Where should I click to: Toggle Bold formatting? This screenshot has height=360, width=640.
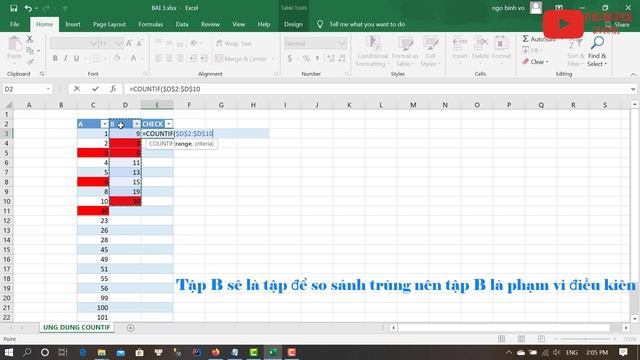(x=55, y=58)
